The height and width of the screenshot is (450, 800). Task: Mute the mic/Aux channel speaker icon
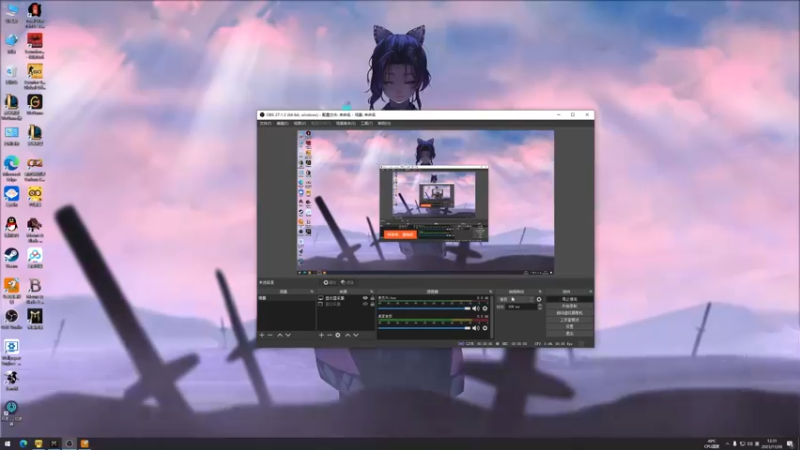(x=476, y=308)
